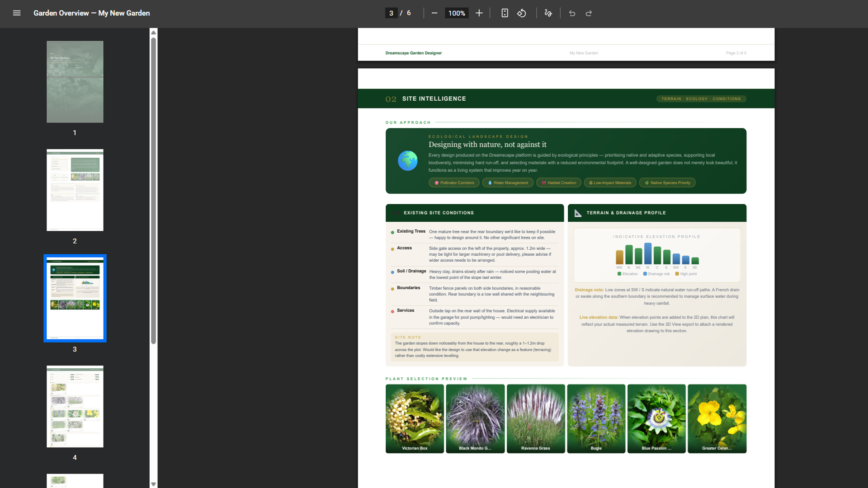This screenshot has width=868, height=488.
Task: Click the sidebar scroll down arrow
Action: (154, 484)
